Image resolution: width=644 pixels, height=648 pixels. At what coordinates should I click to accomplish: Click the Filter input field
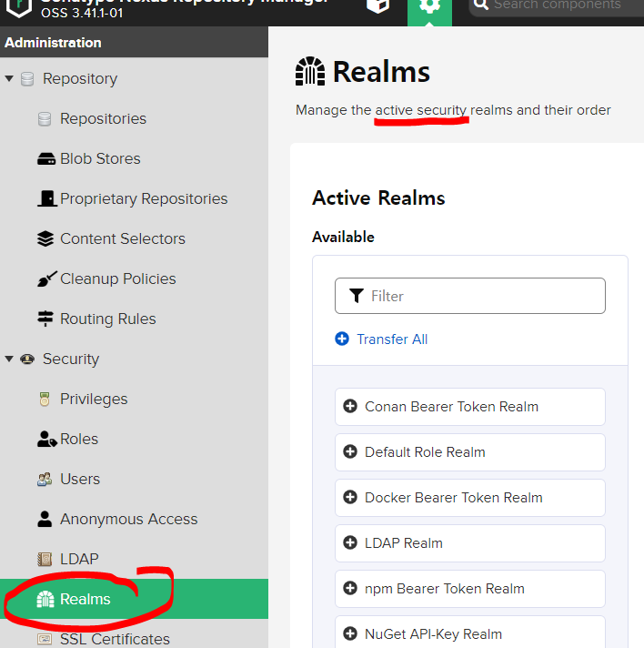pos(470,296)
